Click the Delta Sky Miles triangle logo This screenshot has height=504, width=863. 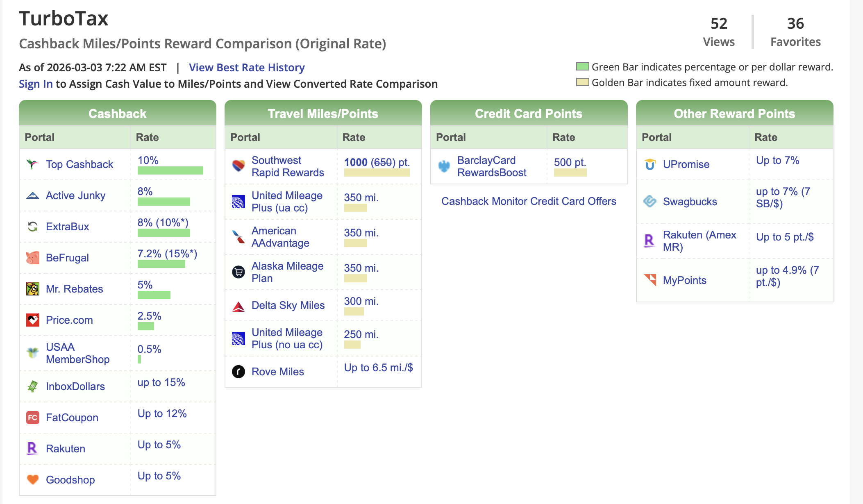point(238,306)
